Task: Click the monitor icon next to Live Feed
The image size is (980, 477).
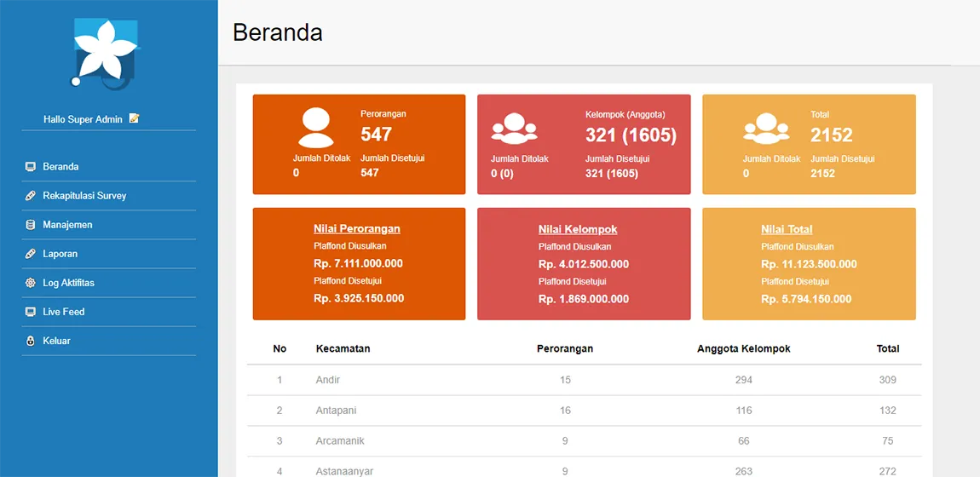Action: [x=30, y=312]
